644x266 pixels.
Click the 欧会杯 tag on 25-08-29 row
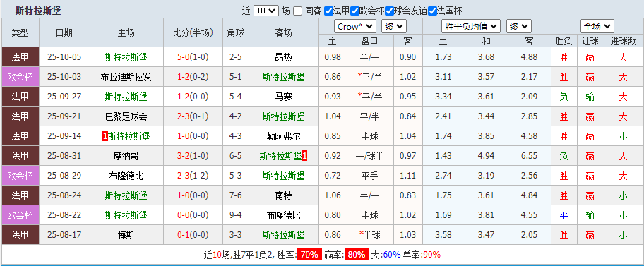pos(20,176)
